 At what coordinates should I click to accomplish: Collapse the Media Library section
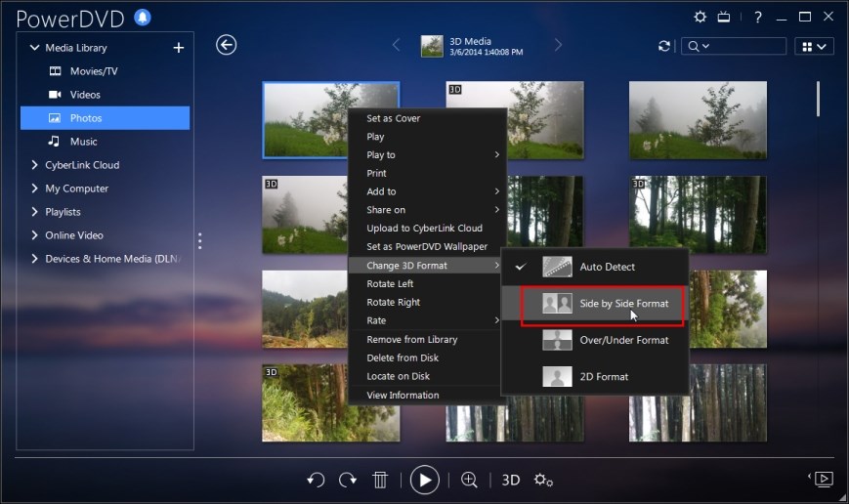[x=34, y=48]
